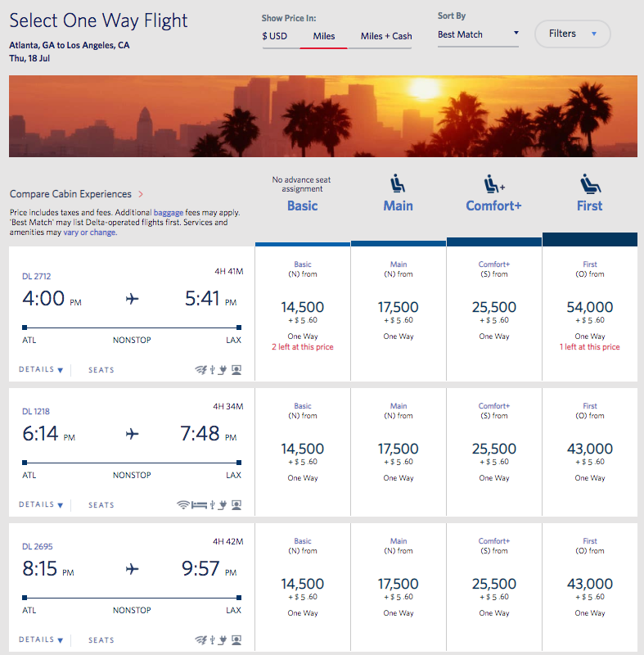View Seats for flight DL 2695

point(101,640)
